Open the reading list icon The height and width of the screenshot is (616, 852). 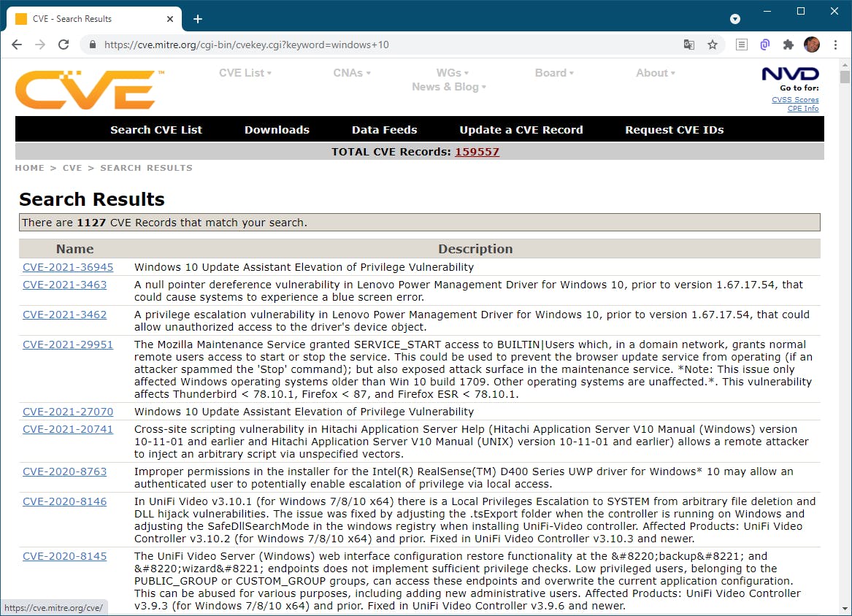741,45
